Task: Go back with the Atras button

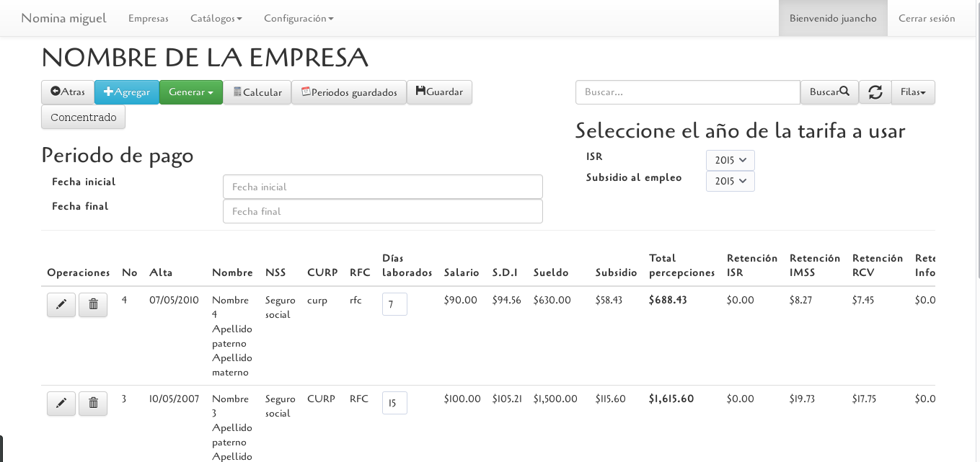Action: (x=68, y=92)
